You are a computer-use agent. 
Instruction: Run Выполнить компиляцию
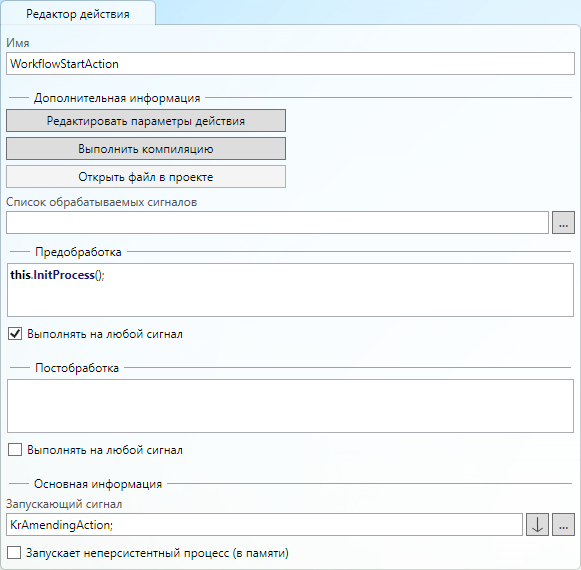tap(146, 149)
